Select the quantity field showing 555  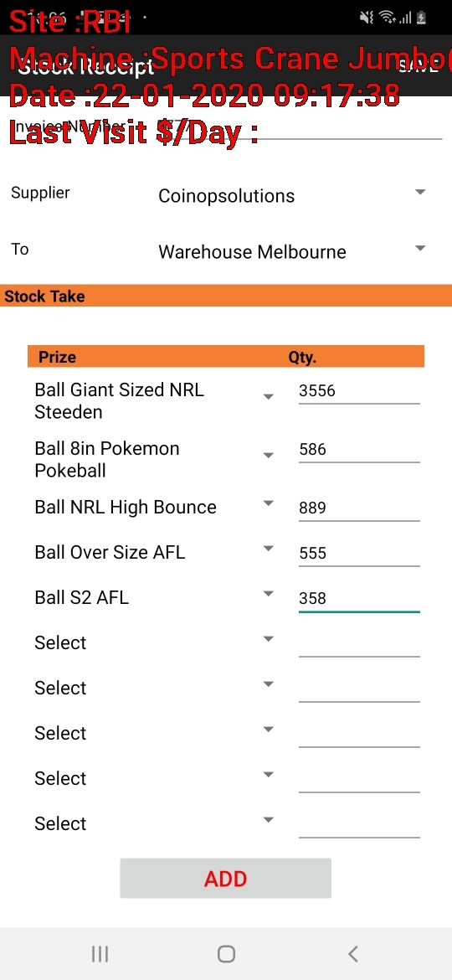[359, 553]
